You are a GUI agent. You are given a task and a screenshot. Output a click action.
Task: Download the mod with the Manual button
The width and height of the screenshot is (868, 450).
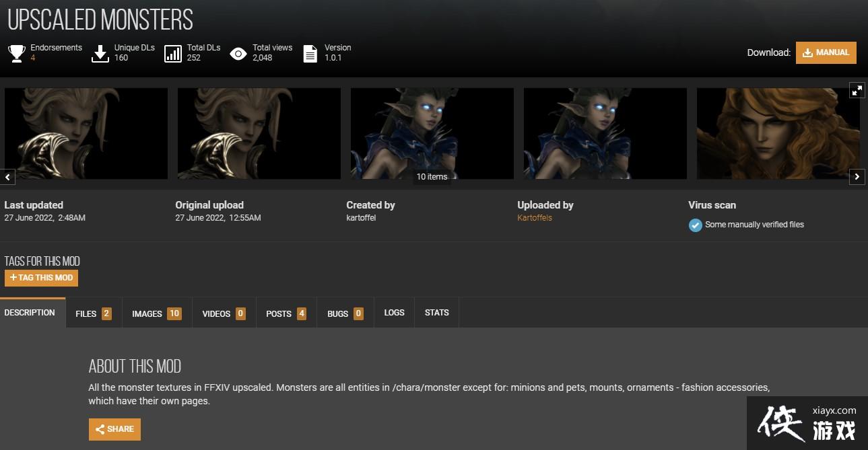pos(826,52)
